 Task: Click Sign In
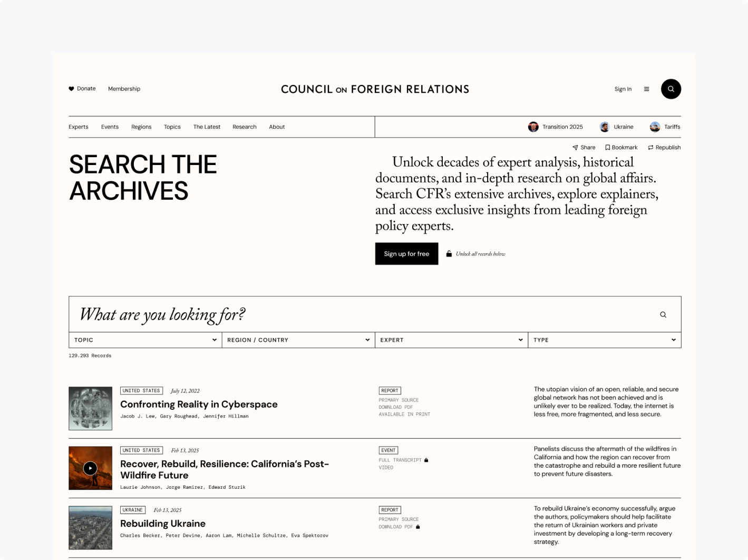pyautogui.click(x=623, y=89)
